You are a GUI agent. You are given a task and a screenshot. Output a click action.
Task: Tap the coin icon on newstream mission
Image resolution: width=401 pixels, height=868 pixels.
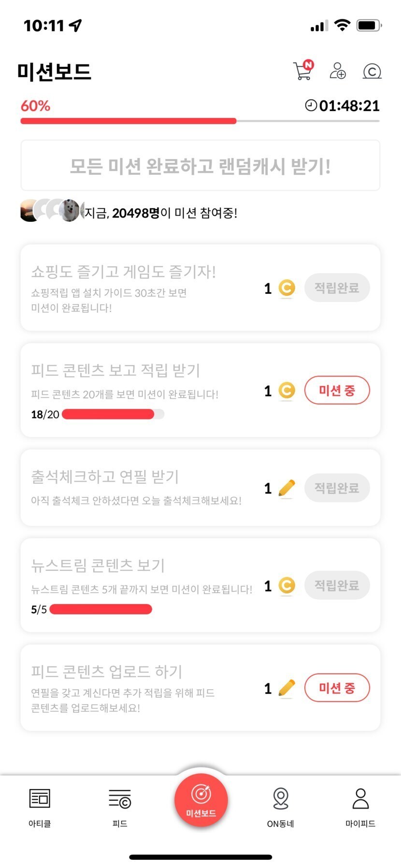pyautogui.click(x=286, y=586)
